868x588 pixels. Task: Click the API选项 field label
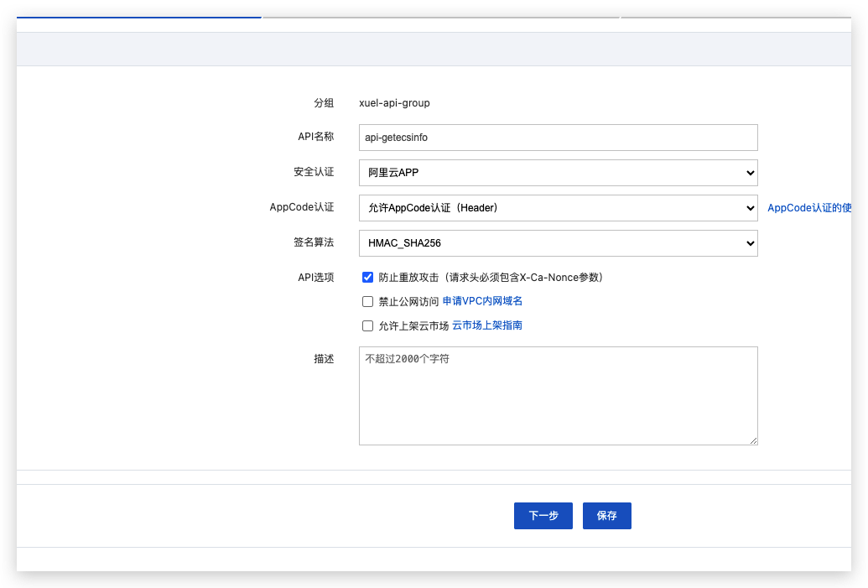(316, 278)
